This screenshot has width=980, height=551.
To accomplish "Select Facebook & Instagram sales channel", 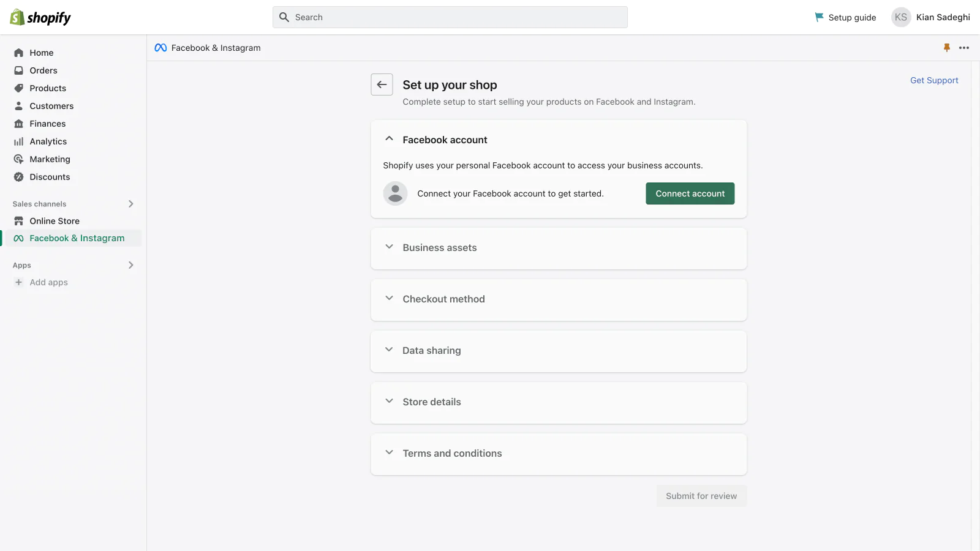I will [72, 238].
